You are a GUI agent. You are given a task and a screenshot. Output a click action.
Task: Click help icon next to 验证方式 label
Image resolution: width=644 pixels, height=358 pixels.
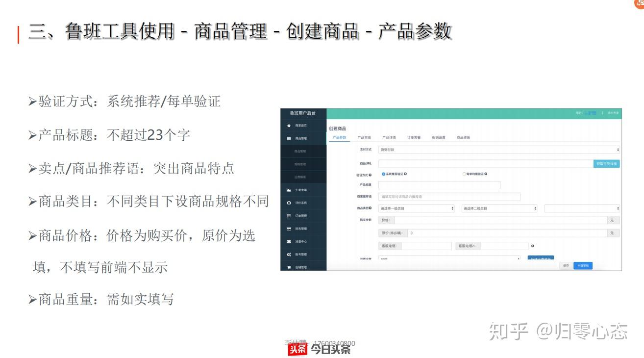click(x=370, y=175)
